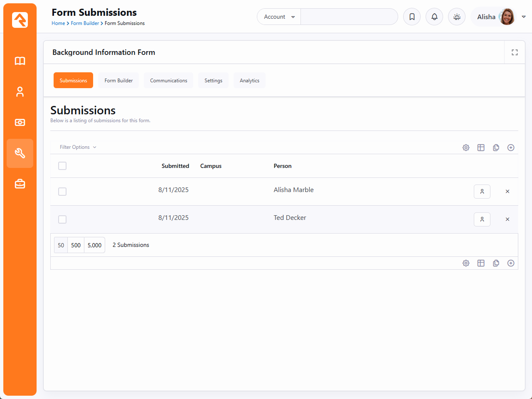Open the briefcase Admin Tools sidebar icon
This screenshot has width=532, height=399.
click(20, 184)
